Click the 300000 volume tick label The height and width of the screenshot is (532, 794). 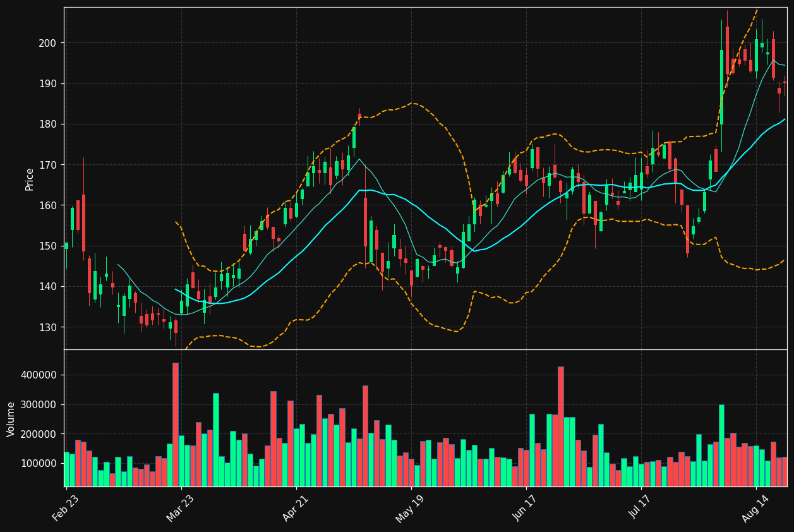(x=39, y=404)
